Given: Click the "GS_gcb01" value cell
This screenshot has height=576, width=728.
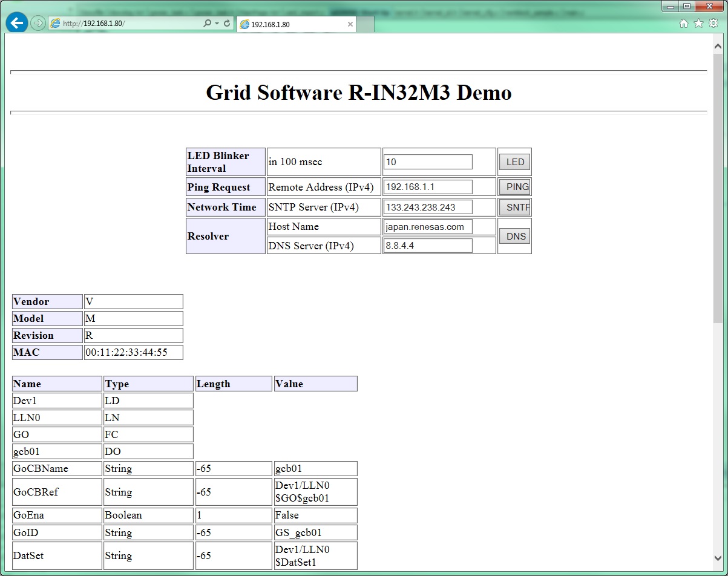Looking at the screenshot, I should coord(315,532).
